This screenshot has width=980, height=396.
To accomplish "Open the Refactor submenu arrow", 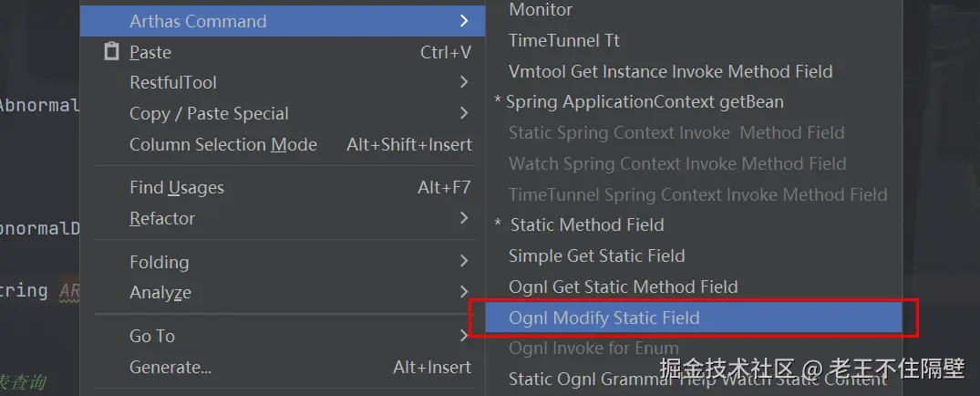I will tap(464, 218).
